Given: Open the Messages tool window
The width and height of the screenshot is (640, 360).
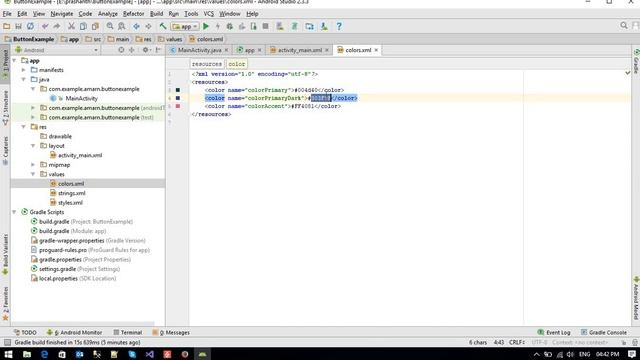Looking at the screenshot, I should 171,333.
